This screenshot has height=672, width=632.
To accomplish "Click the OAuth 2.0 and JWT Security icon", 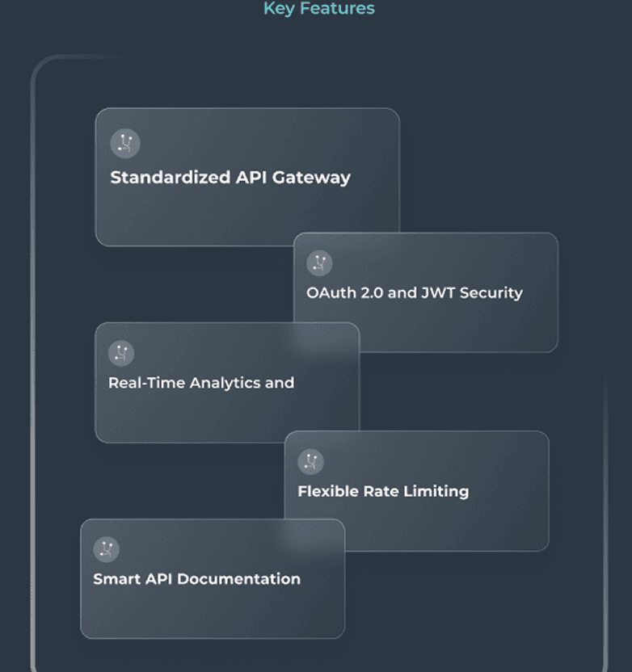I will pyautogui.click(x=320, y=262).
